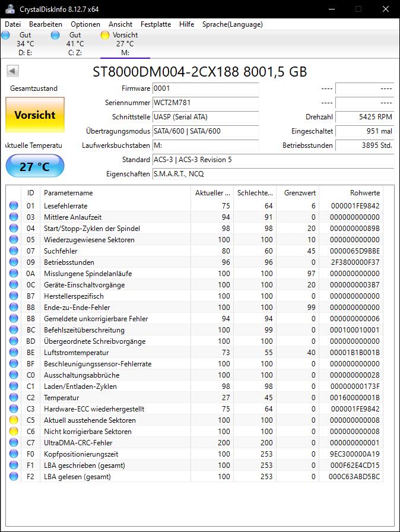Click status icon of Laden/Entladen-Zyklen

click(14, 386)
